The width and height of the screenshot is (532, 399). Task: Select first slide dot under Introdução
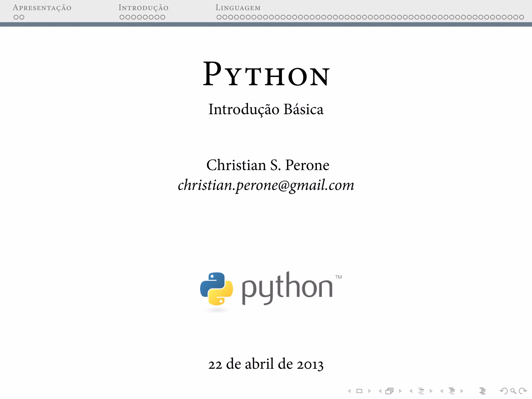[x=122, y=17]
